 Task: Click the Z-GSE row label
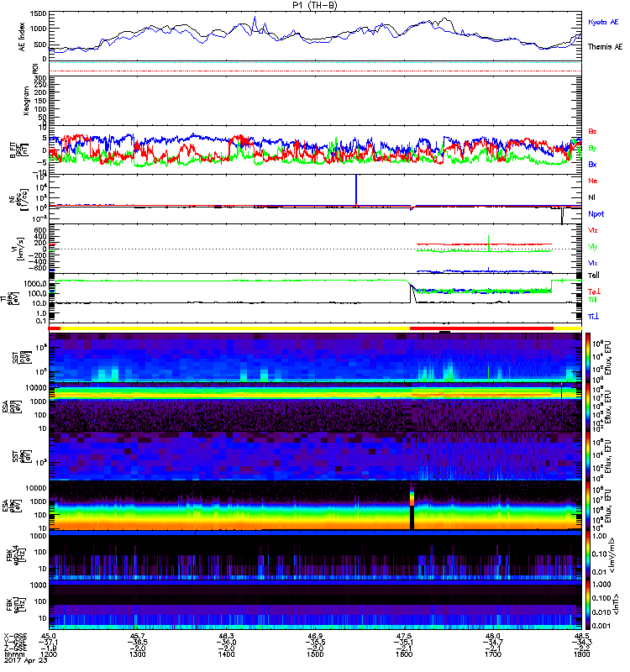[15, 648]
